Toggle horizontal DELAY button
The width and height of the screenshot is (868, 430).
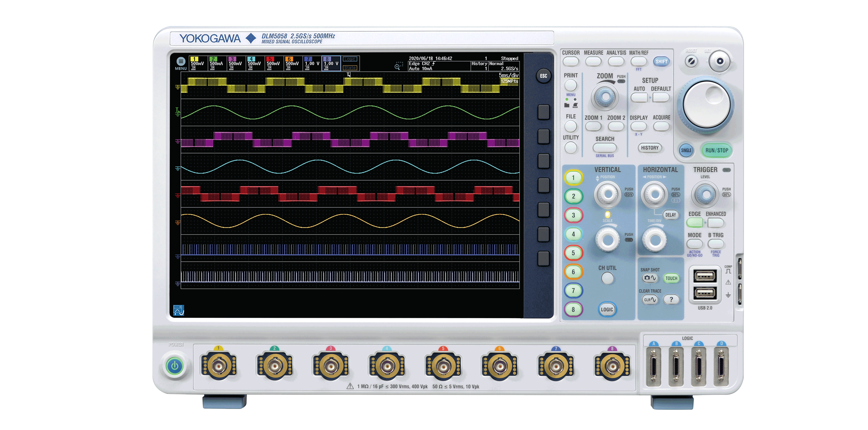671,215
